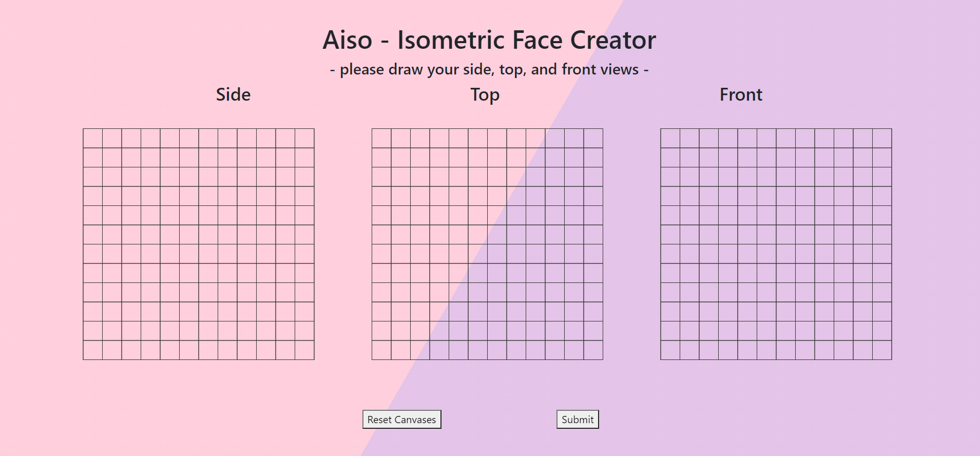This screenshot has height=456, width=980.
Task: Fill the top-left cell of Side grid
Action: (x=93, y=139)
